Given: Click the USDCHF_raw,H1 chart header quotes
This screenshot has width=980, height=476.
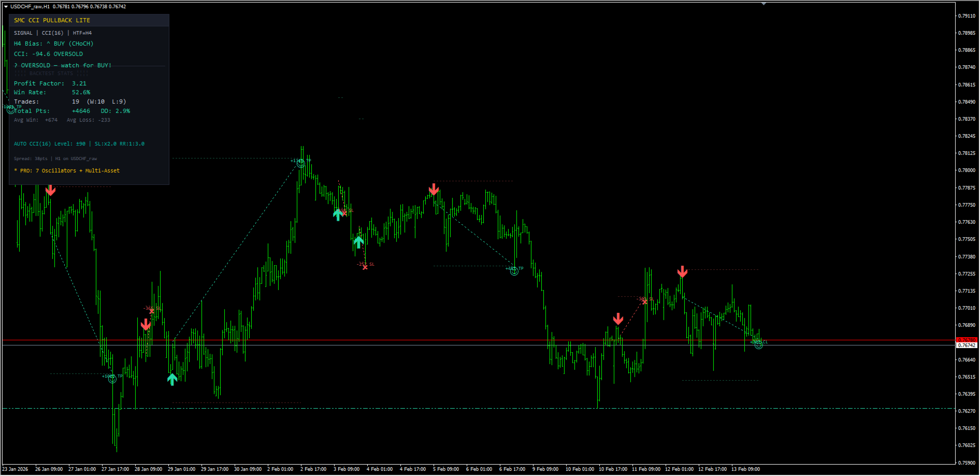Looking at the screenshot, I should pos(68,7).
